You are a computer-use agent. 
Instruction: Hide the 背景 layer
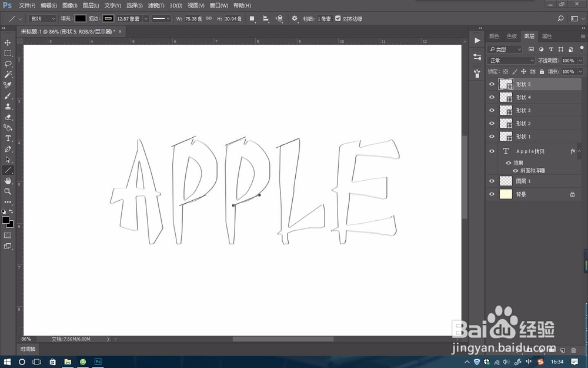[492, 194]
